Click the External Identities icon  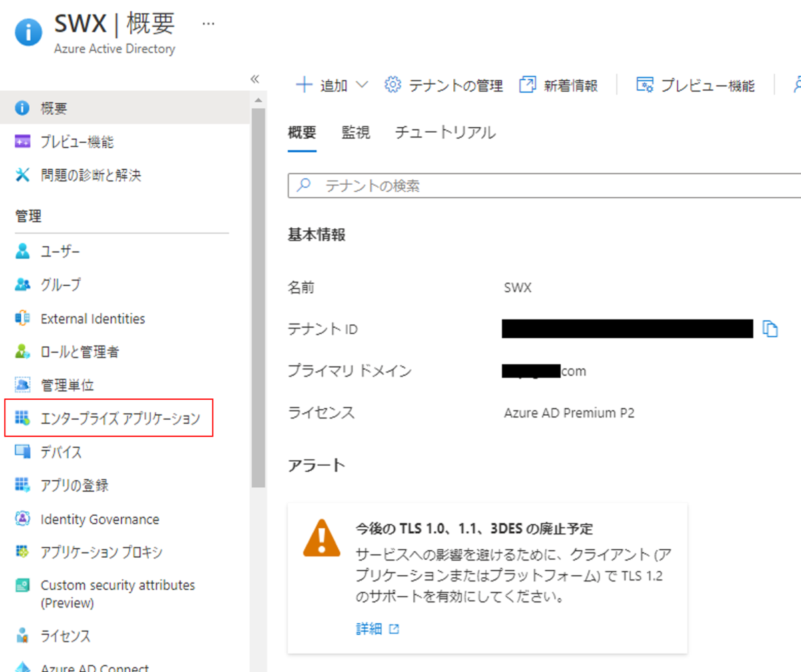[23, 318]
